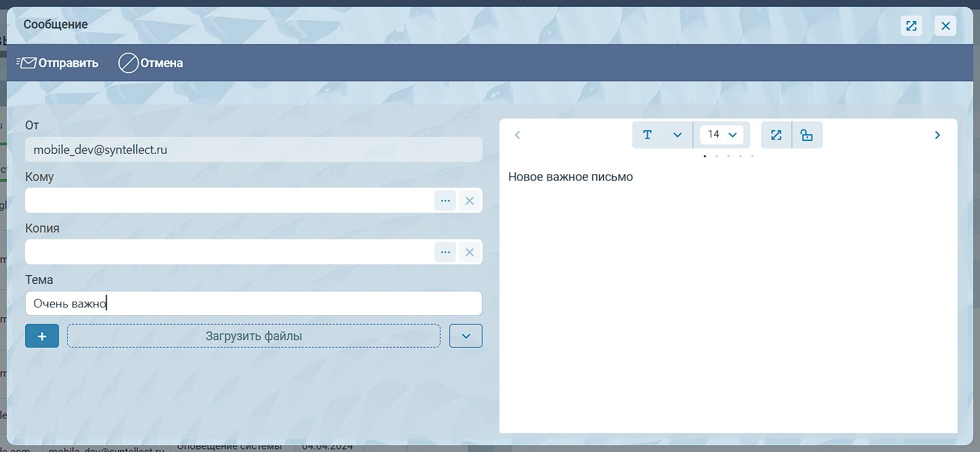The width and height of the screenshot is (980, 452).
Task: Open recipient picker for Кому field
Action: 445,201
